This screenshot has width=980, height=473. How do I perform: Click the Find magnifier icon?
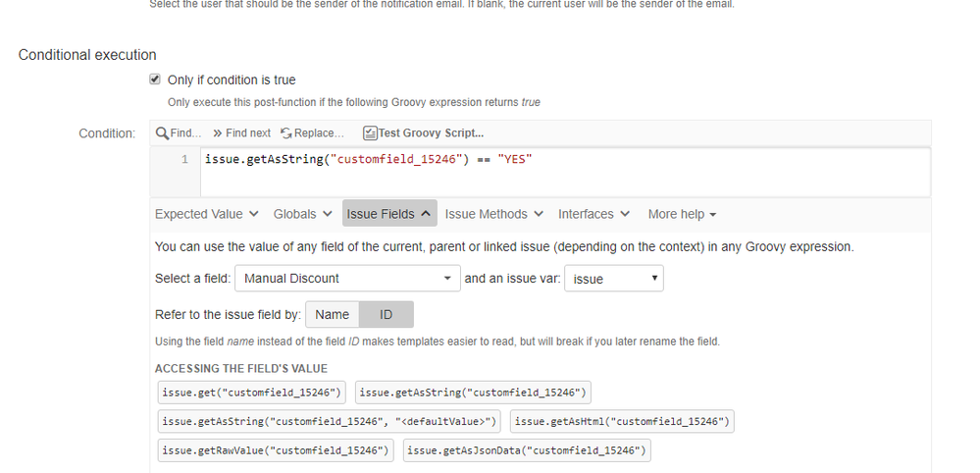[162, 133]
